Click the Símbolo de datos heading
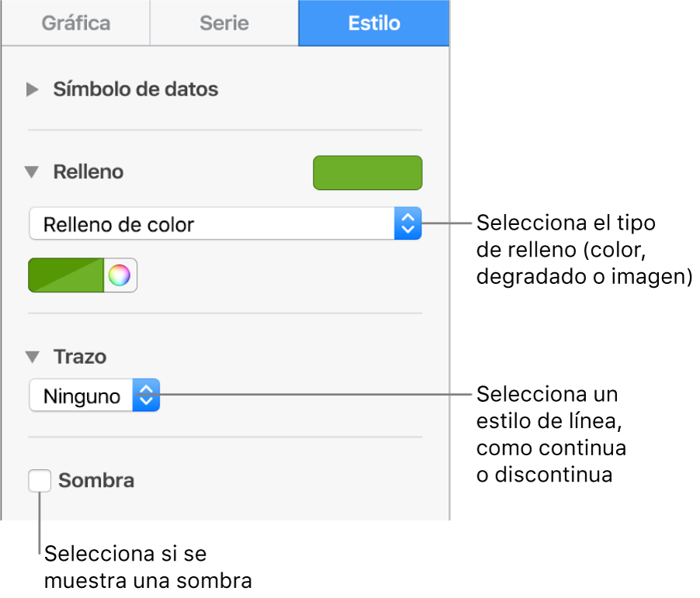The height and width of the screenshot is (598, 700). pyautogui.click(x=136, y=90)
